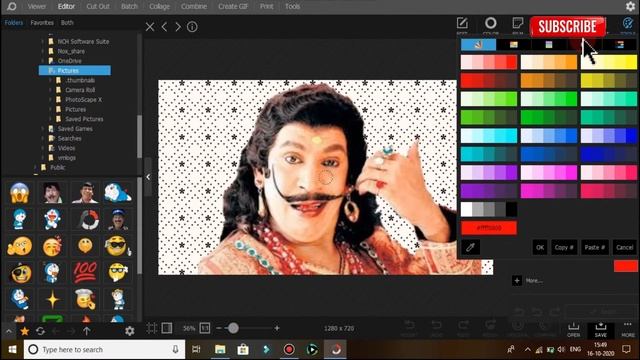
Task: Click the zoom slider handle
Action: click(x=233, y=328)
